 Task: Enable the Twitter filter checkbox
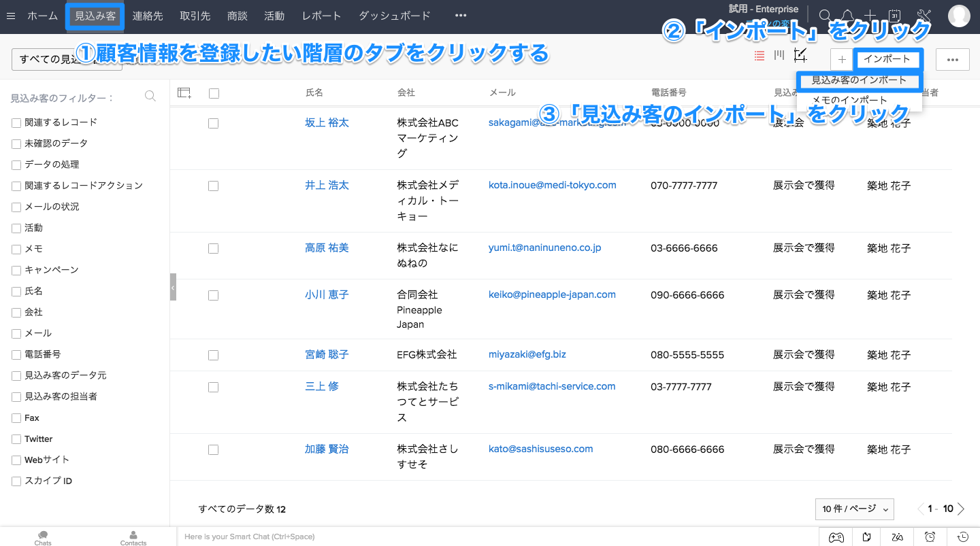[x=16, y=439]
